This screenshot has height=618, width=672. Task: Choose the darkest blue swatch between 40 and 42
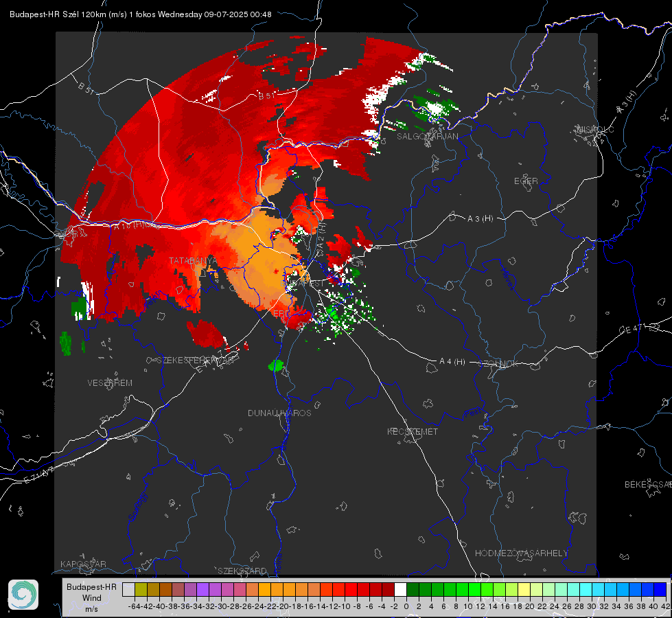point(660,590)
